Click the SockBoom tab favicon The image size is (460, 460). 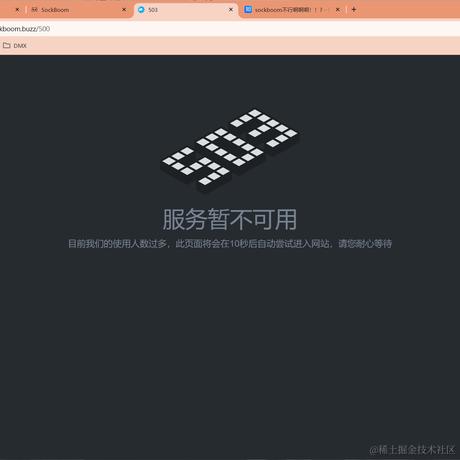[x=34, y=10]
